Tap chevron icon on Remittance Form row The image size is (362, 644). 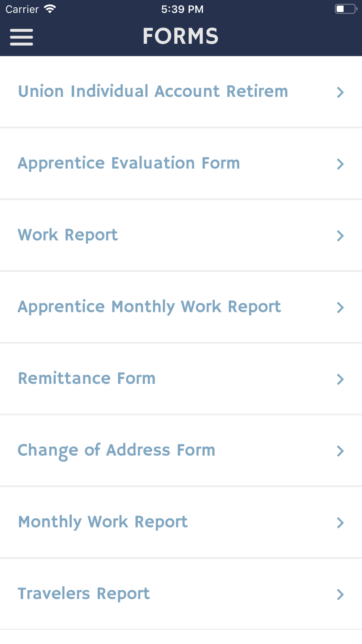tap(340, 379)
